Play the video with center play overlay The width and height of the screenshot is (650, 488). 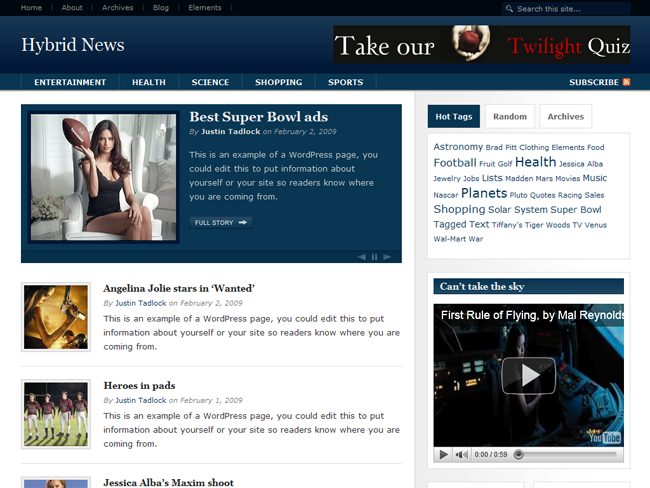(529, 375)
